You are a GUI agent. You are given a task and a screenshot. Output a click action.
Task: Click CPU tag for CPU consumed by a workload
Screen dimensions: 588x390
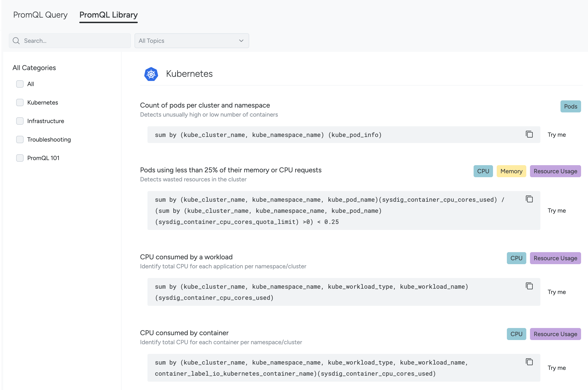[516, 258]
